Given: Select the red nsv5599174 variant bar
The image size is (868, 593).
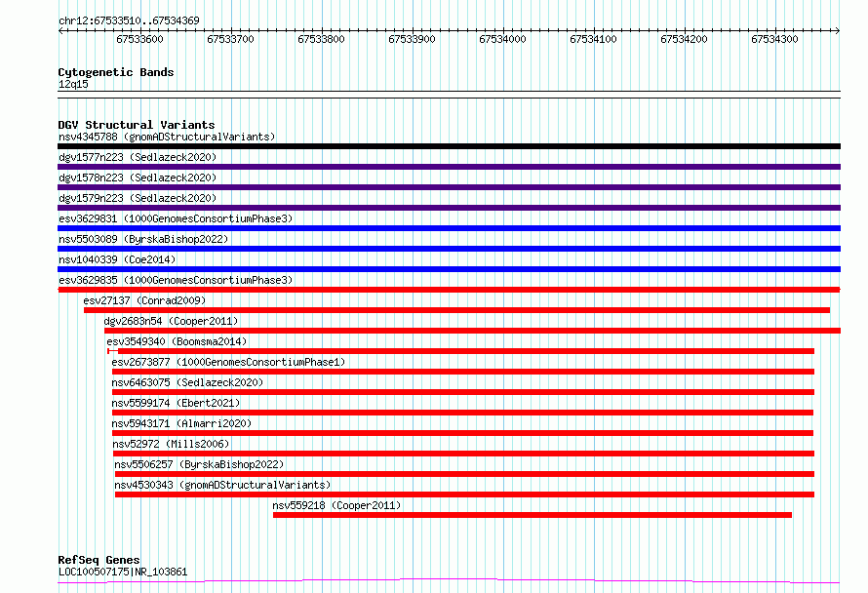Looking at the screenshot, I should click(x=463, y=413).
